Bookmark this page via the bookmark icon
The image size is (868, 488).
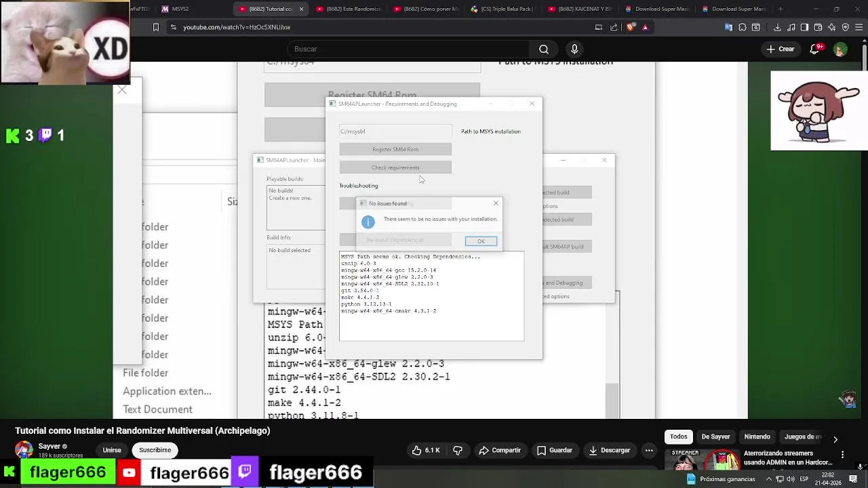tap(156, 27)
